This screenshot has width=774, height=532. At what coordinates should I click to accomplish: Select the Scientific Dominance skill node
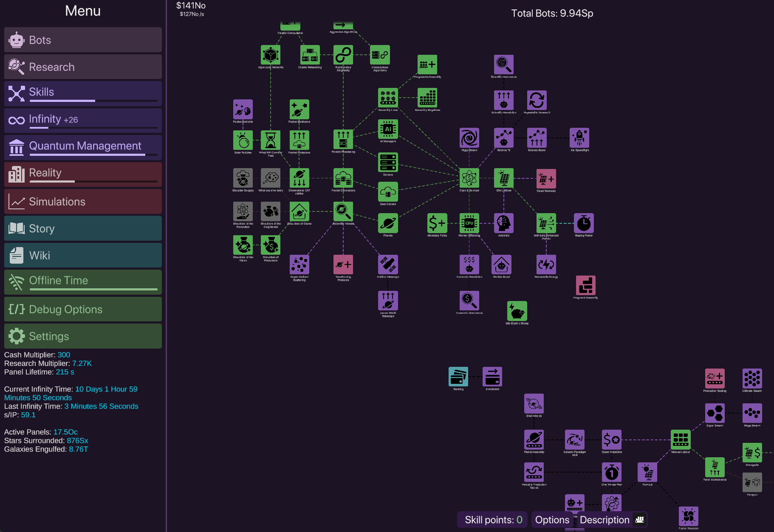coord(503,65)
